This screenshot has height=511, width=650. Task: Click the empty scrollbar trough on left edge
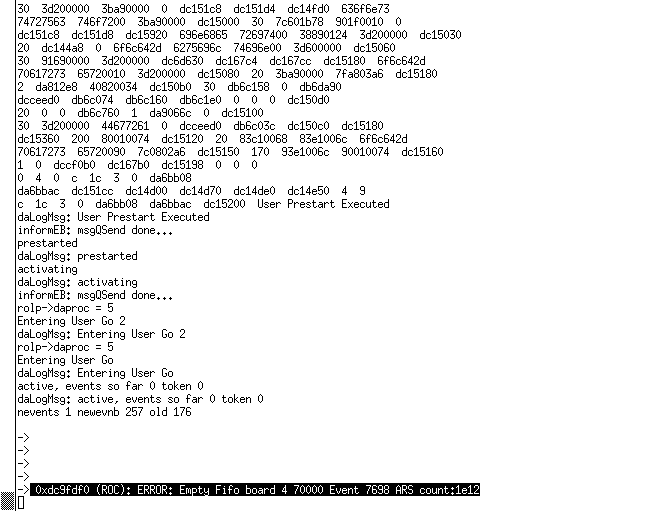(x=7, y=245)
